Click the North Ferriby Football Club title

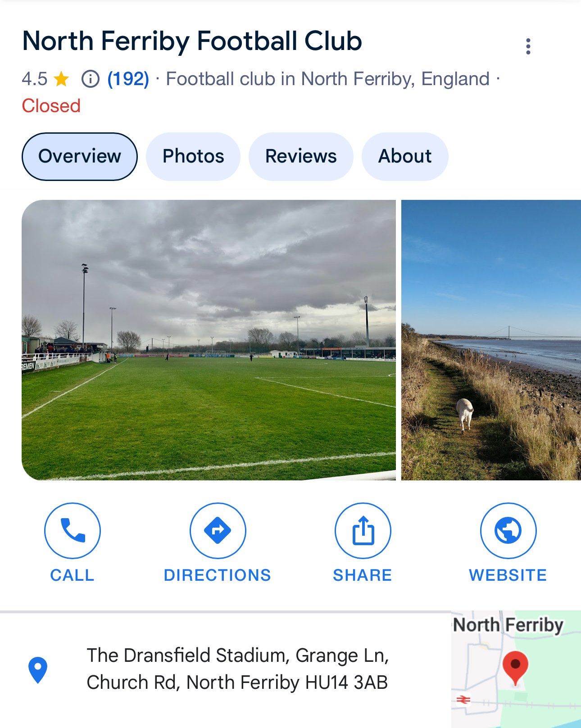point(192,41)
